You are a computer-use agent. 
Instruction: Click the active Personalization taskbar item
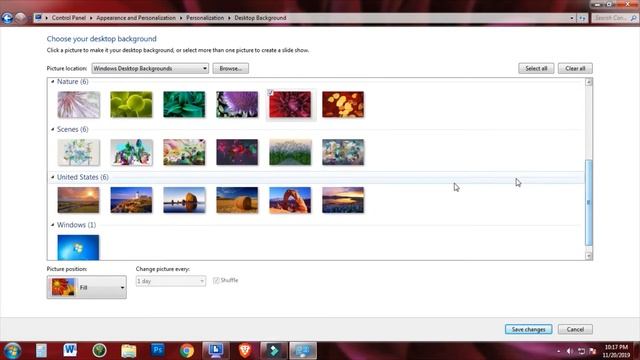click(x=303, y=351)
